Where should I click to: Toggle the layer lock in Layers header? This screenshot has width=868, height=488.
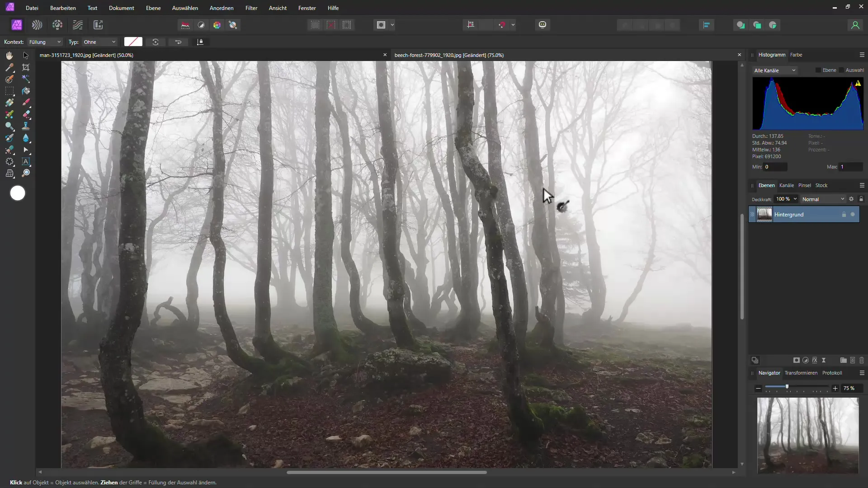(861, 199)
